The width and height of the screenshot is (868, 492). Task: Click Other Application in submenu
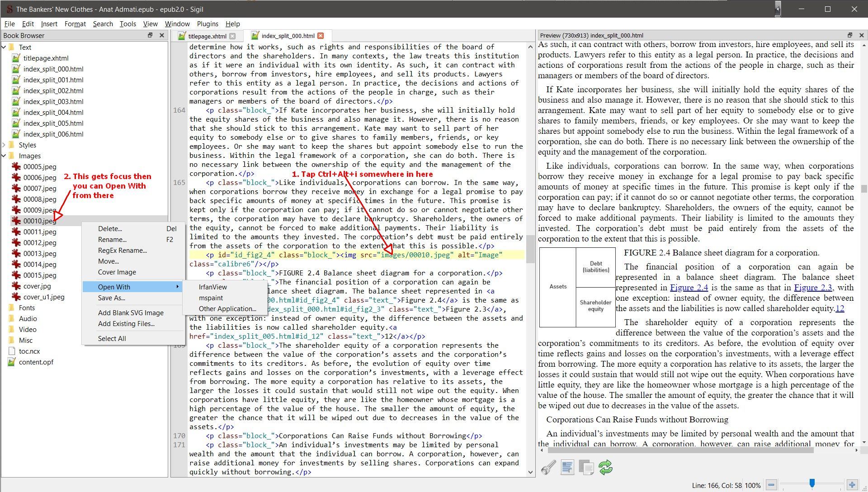tap(227, 308)
